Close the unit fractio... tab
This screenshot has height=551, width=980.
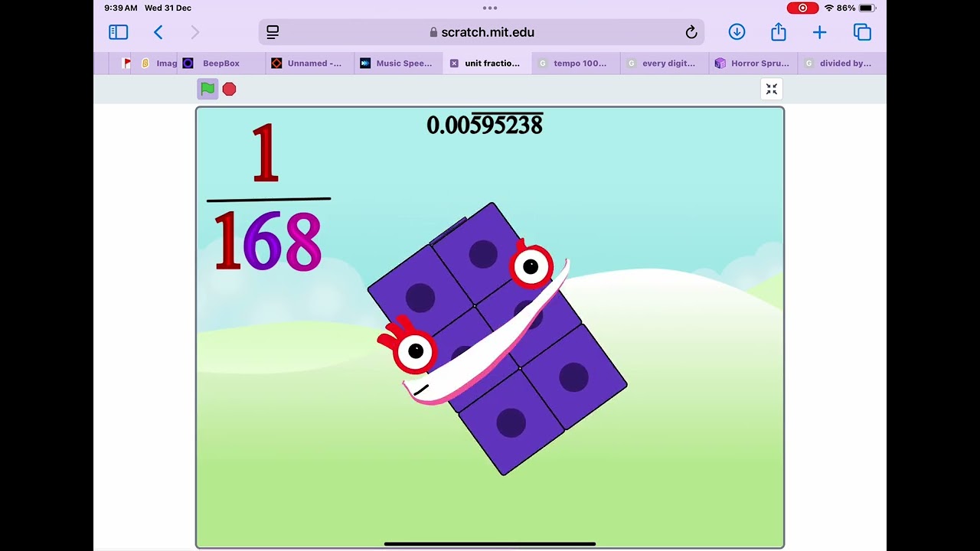tap(454, 64)
